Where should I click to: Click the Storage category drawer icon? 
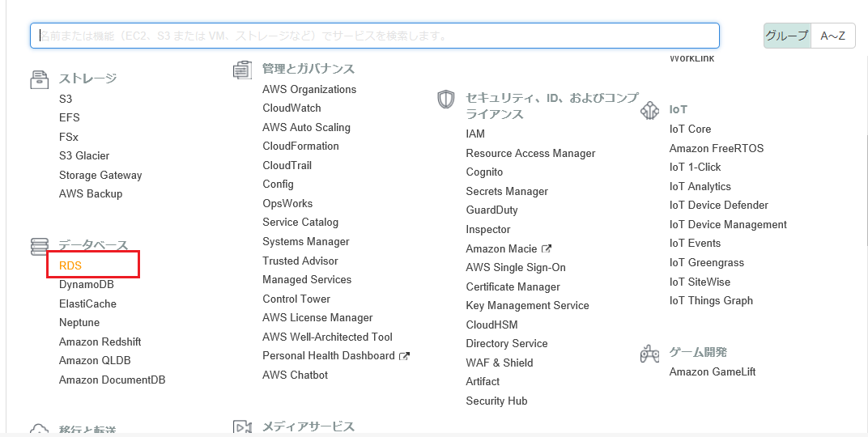[40, 79]
